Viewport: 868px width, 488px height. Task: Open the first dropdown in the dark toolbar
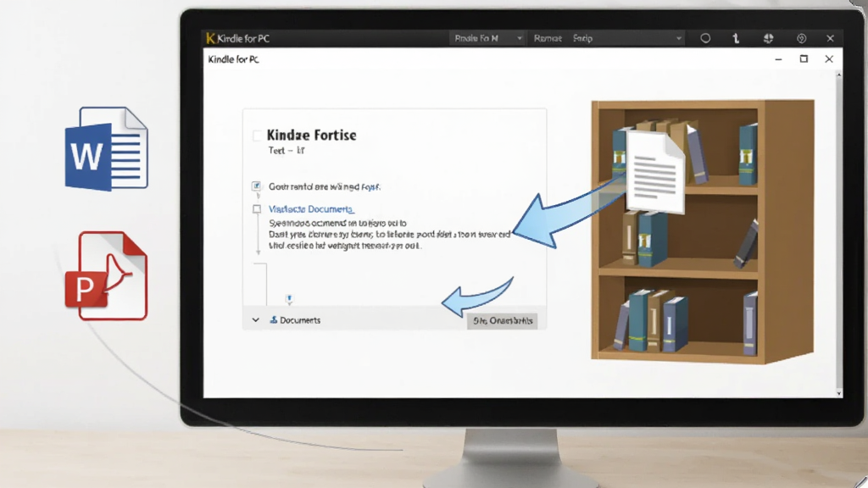click(x=487, y=38)
